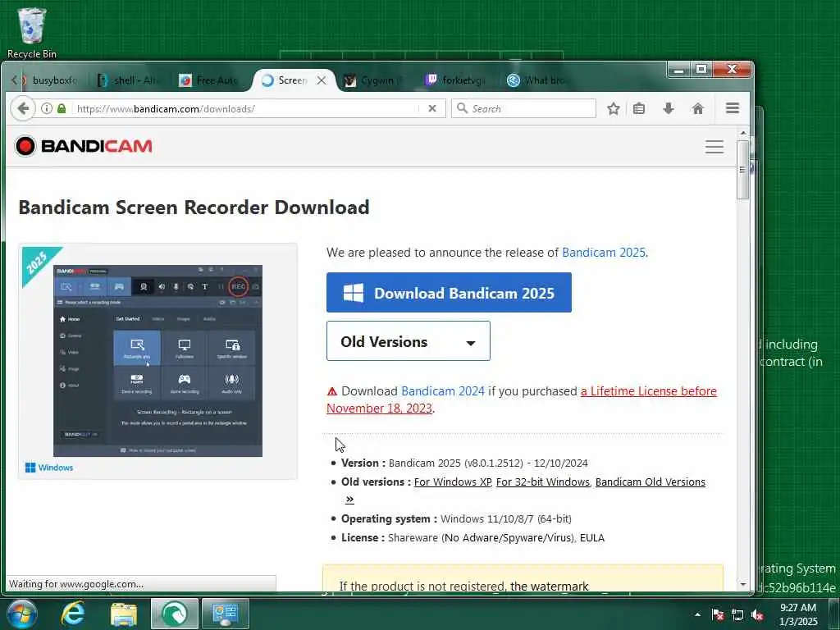Open Windows Start button
840x630 pixels.
pos(21,614)
